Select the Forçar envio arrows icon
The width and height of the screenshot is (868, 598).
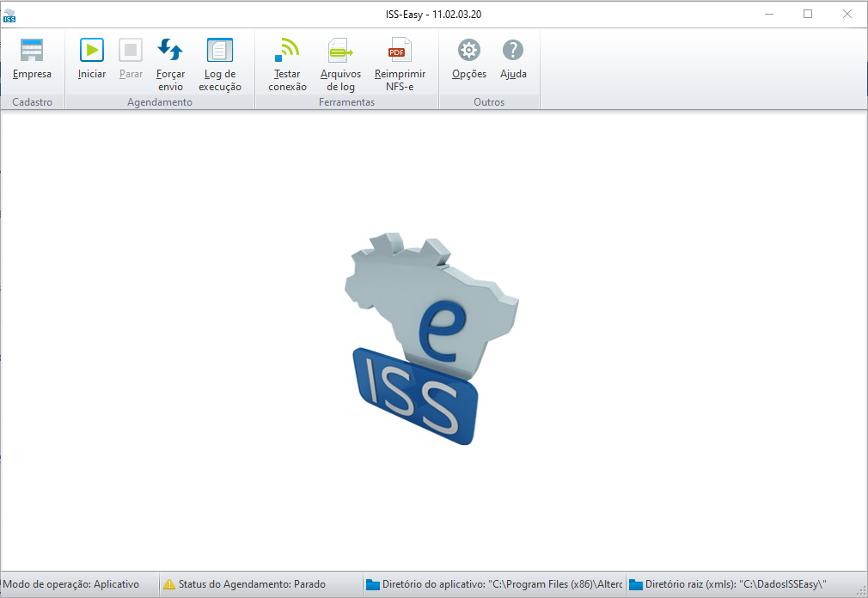[170, 50]
